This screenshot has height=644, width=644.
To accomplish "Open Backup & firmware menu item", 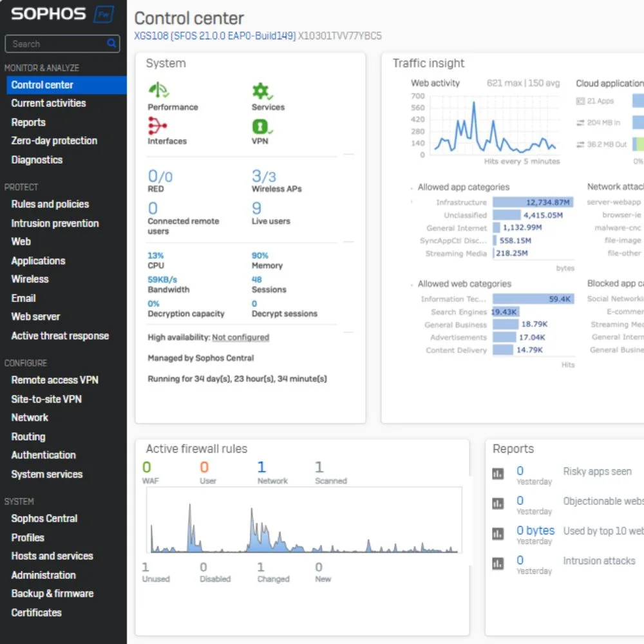I will (x=52, y=594).
